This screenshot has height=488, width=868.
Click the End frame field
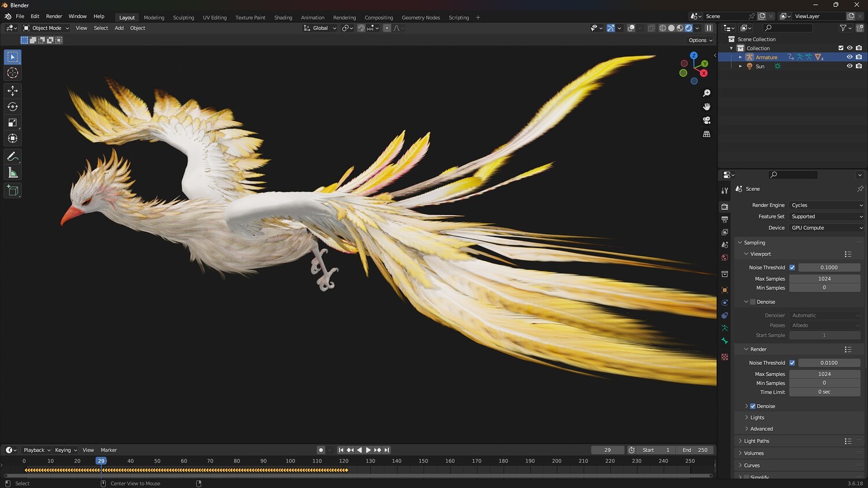(x=696, y=450)
